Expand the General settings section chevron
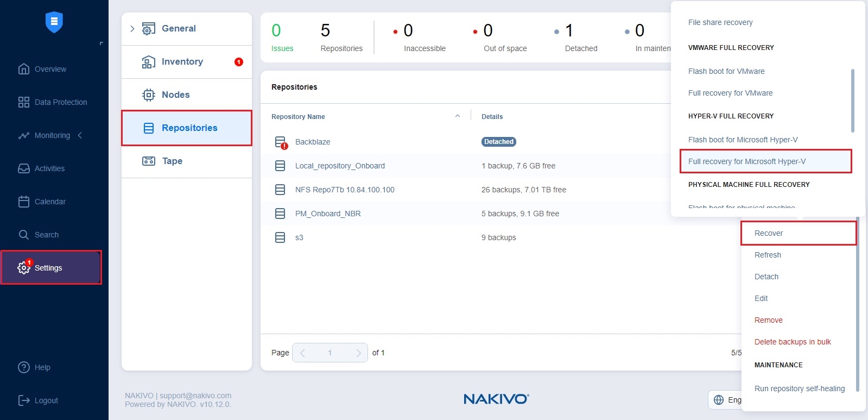This screenshot has height=420, width=868. coord(132,29)
